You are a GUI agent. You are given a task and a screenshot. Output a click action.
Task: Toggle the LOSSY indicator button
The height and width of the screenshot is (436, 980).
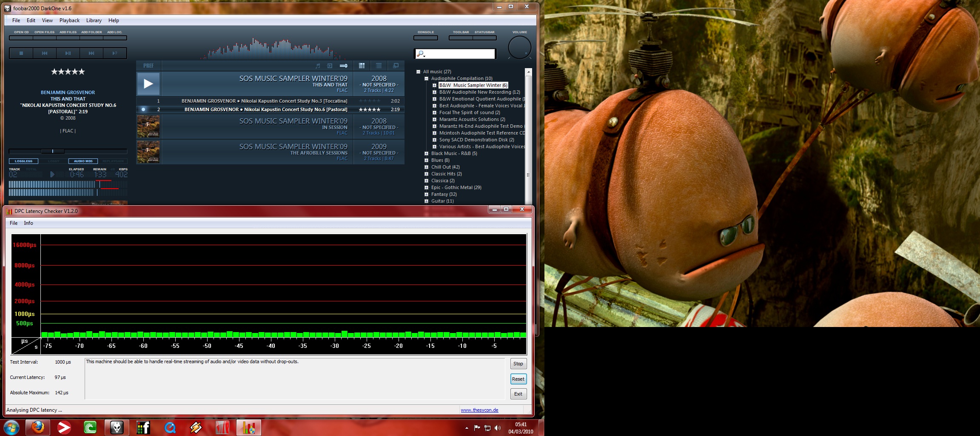(54, 161)
